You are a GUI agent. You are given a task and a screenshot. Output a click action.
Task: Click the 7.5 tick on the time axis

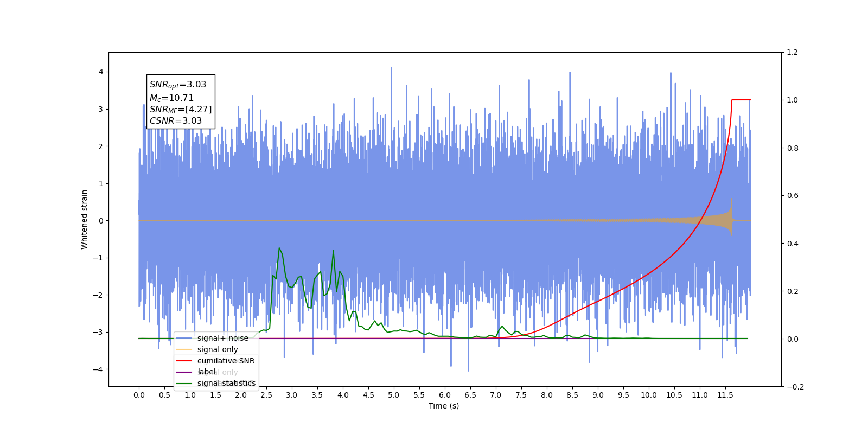coord(521,395)
